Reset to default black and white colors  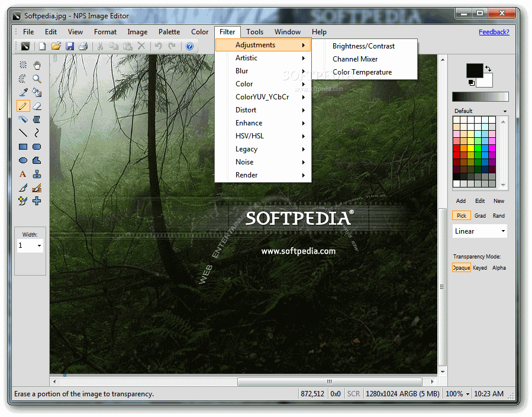471,83
